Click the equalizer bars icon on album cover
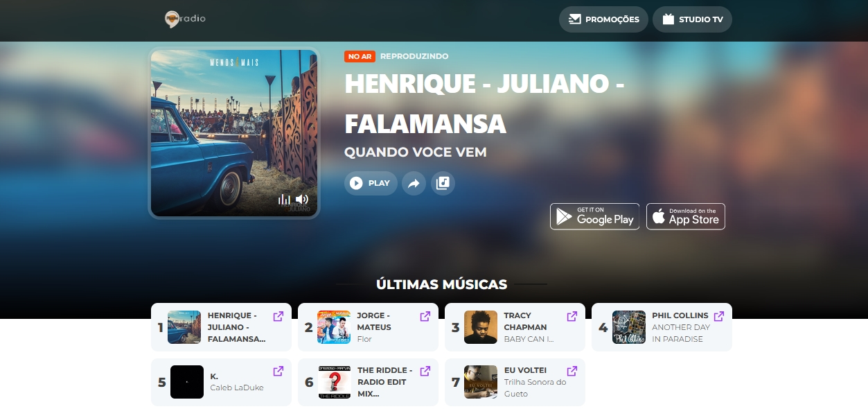868x409 pixels. tap(283, 199)
